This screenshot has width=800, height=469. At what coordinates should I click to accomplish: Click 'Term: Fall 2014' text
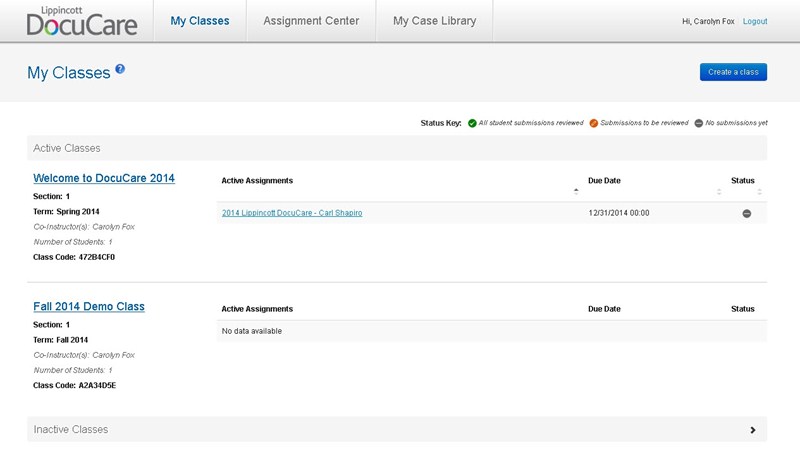(x=61, y=340)
